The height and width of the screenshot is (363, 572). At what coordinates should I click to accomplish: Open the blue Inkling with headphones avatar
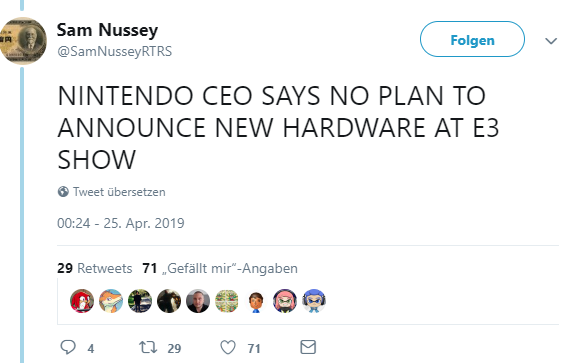pos(314,301)
